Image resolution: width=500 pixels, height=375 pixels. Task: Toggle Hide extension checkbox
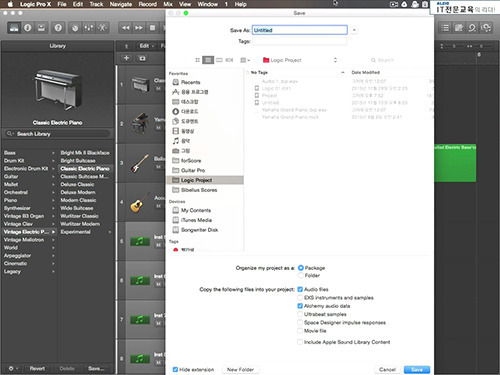[x=175, y=369]
